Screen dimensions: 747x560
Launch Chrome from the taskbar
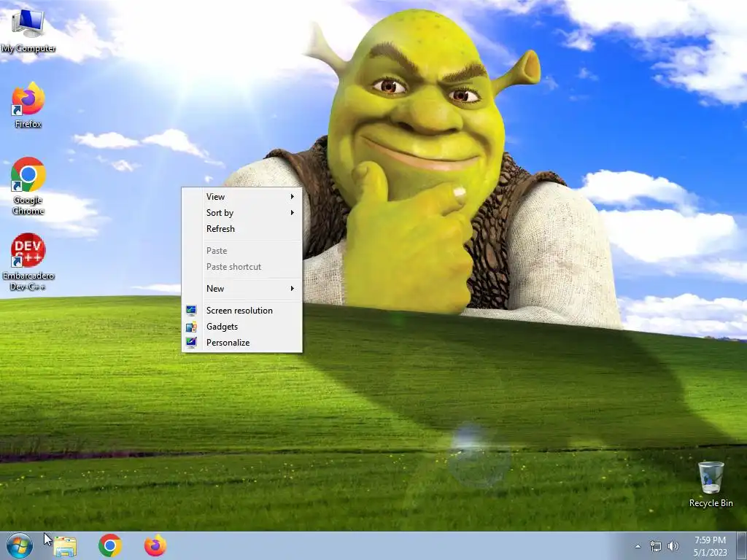coord(110,545)
